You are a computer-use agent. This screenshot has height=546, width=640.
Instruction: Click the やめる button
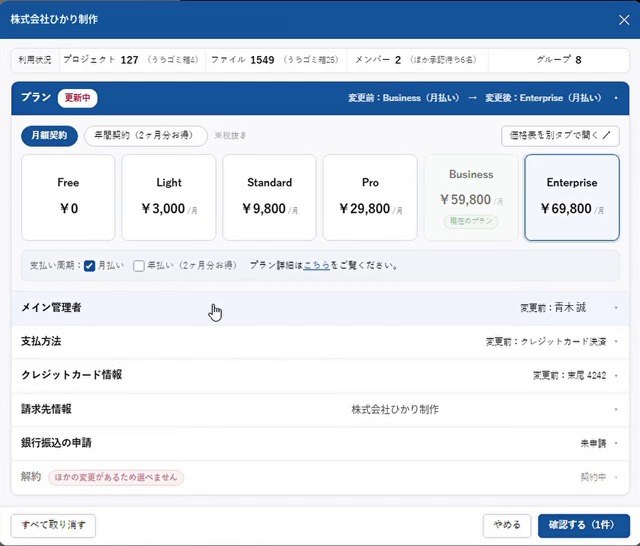coord(507,526)
